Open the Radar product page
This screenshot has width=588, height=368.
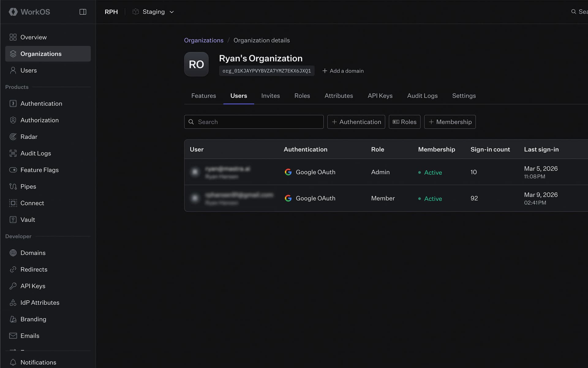point(28,137)
